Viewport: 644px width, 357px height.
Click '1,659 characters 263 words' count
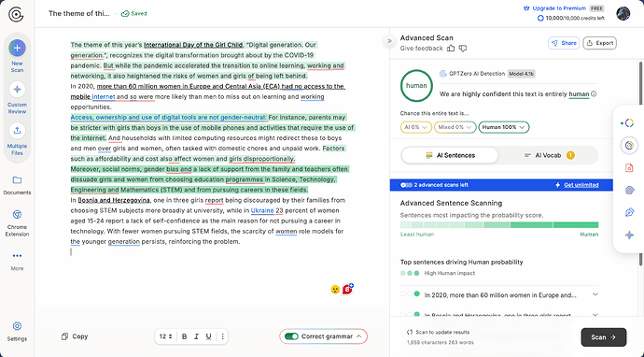tap(441, 342)
